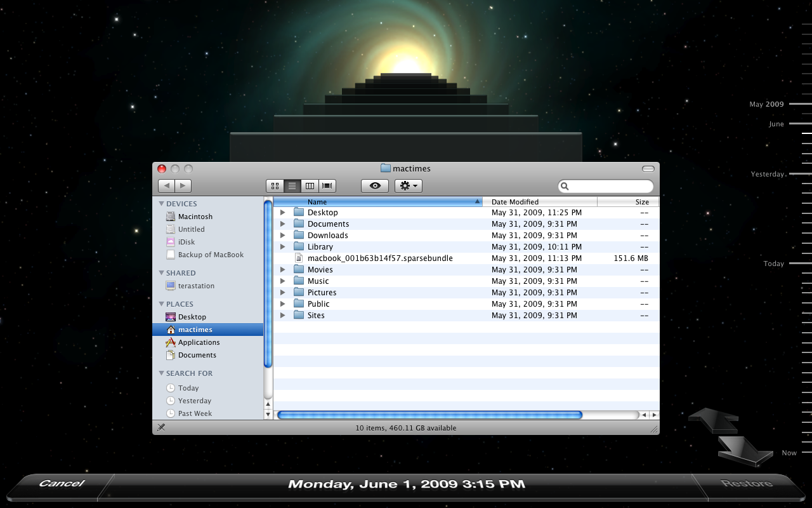Click the horizontal scrollbar thumb
The height and width of the screenshot is (508, 812).
pyautogui.click(x=429, y=415)
